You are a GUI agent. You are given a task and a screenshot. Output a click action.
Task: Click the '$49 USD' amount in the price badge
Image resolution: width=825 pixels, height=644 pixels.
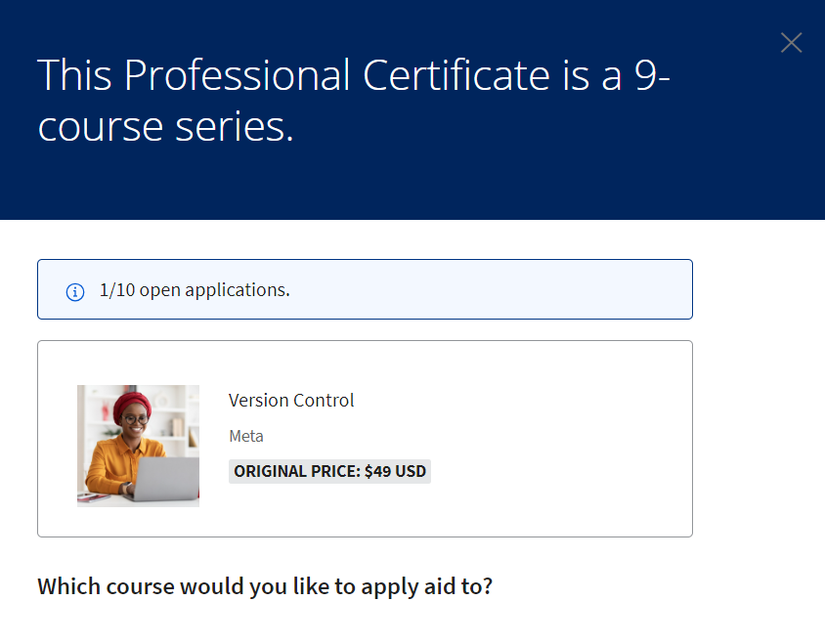pyautogui.click(x=395, y=471)
